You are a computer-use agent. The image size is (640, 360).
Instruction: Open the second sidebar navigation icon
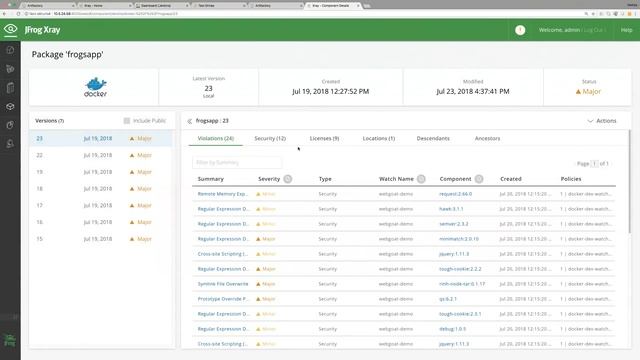click(x=10, y=69)
